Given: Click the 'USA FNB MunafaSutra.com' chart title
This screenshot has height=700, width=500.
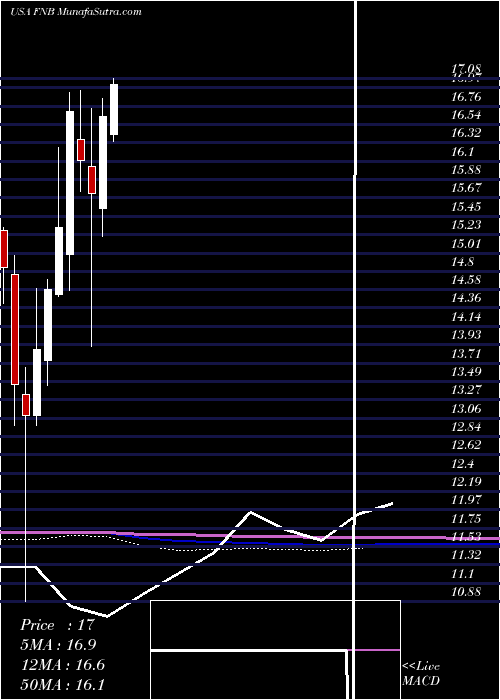Looking at the screenshot, I should point(76,12).
